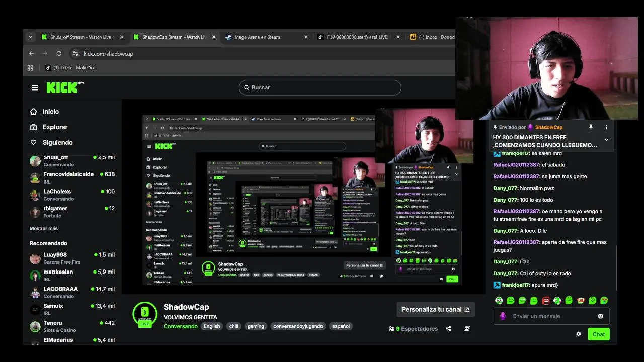Click the español tag
Viewport: 644px width, 362px height.
tap(341, 326)
